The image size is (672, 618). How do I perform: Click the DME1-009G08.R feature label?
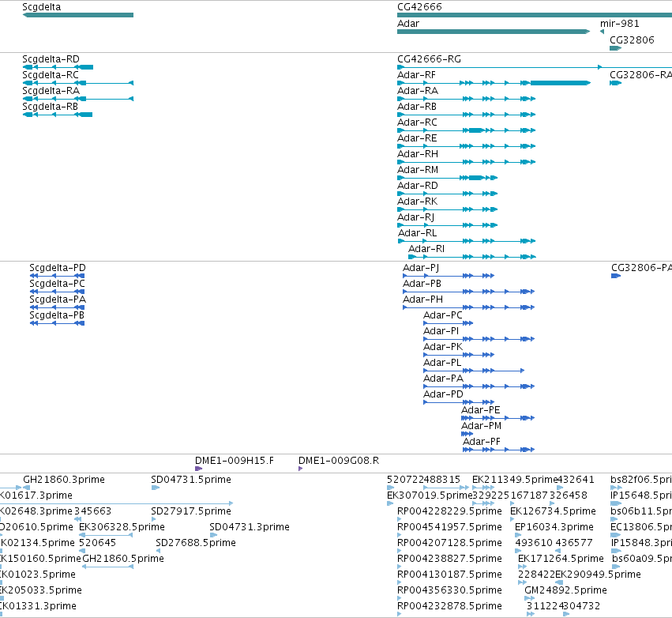[x=339, y=461]
